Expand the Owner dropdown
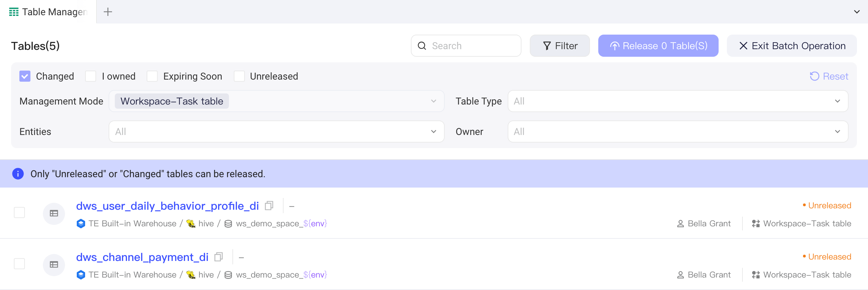This screenshot has height=290, width=868. [678, 132]
